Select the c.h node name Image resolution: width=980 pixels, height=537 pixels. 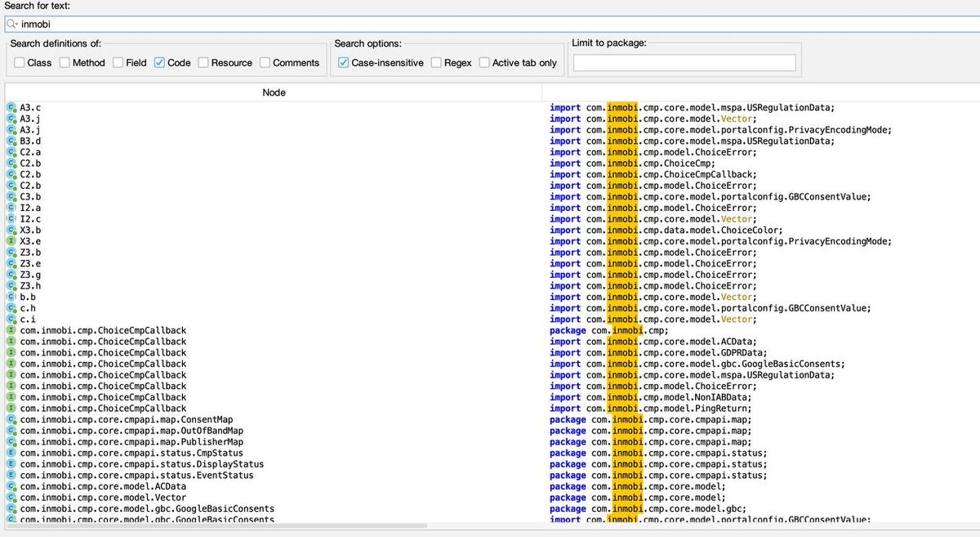click(x=28, y=308)
